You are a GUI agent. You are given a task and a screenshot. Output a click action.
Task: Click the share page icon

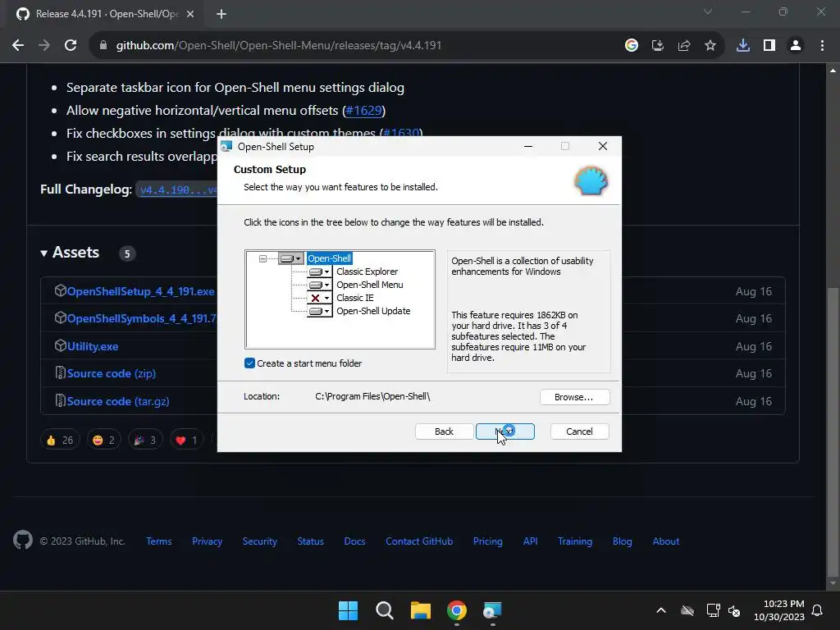(684, 46)
